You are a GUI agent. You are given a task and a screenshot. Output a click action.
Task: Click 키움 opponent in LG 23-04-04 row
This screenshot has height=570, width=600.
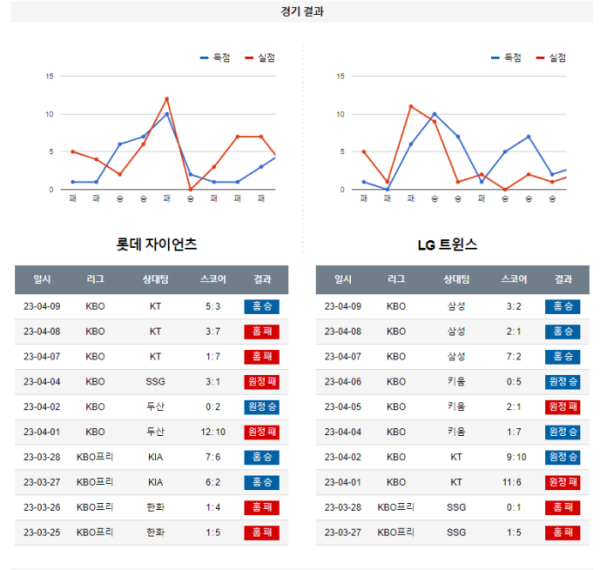click(x=457, y=432)
